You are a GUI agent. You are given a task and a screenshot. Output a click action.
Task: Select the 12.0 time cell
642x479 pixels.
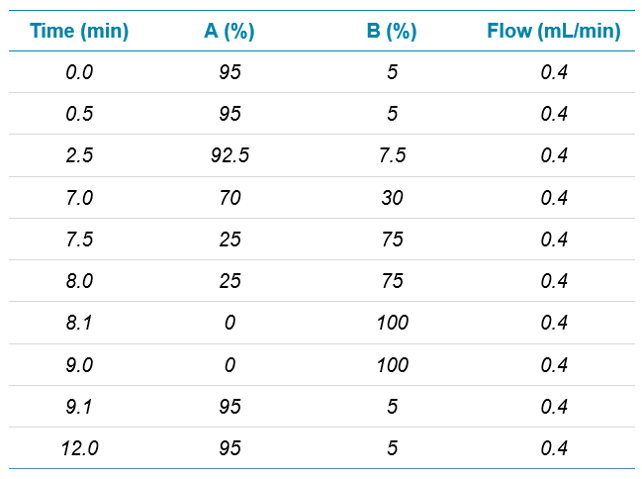[x=79, y=449]
